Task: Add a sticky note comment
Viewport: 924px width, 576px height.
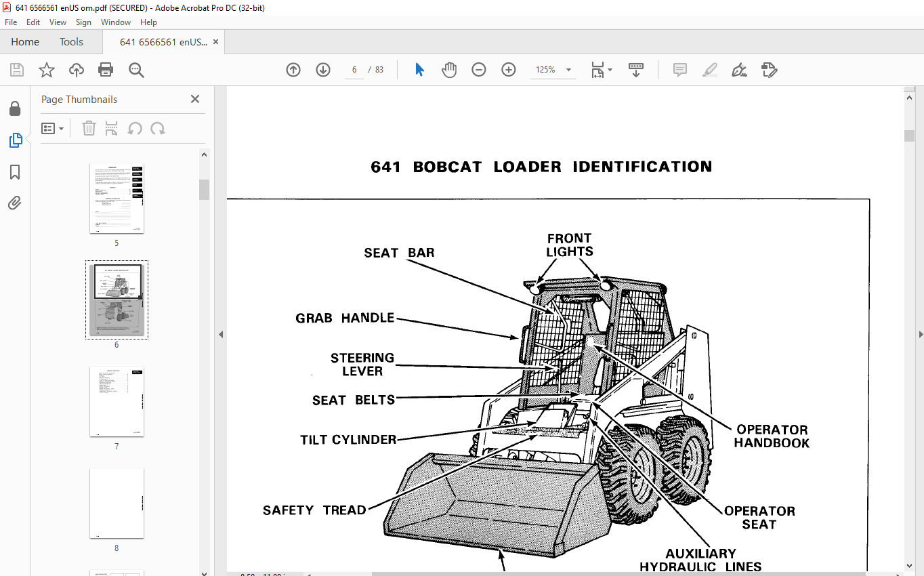Action: (680, 70)
